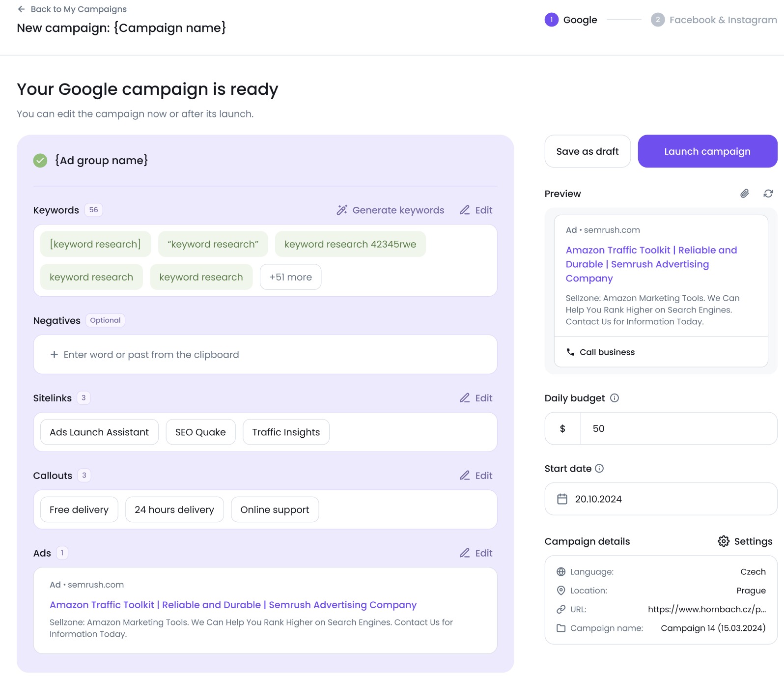Image resolution: width=784 pixels, height=677 pixels.
Task: Select the “keyword research” phrase match chip
Action: [213, 244]
